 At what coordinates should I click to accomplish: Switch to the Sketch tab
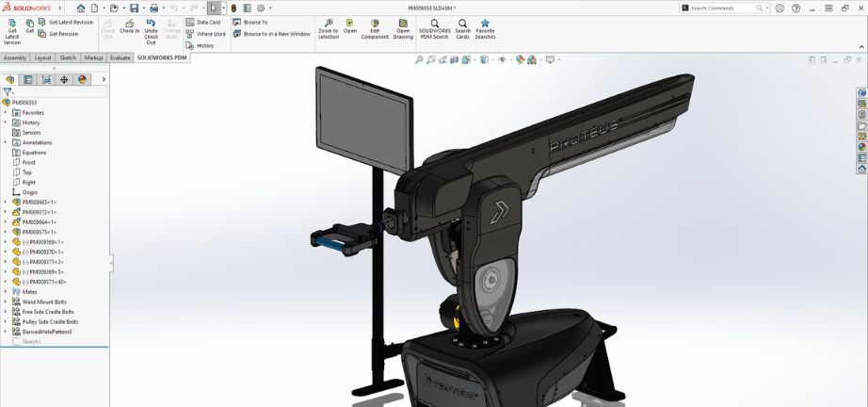coord(68,57)
